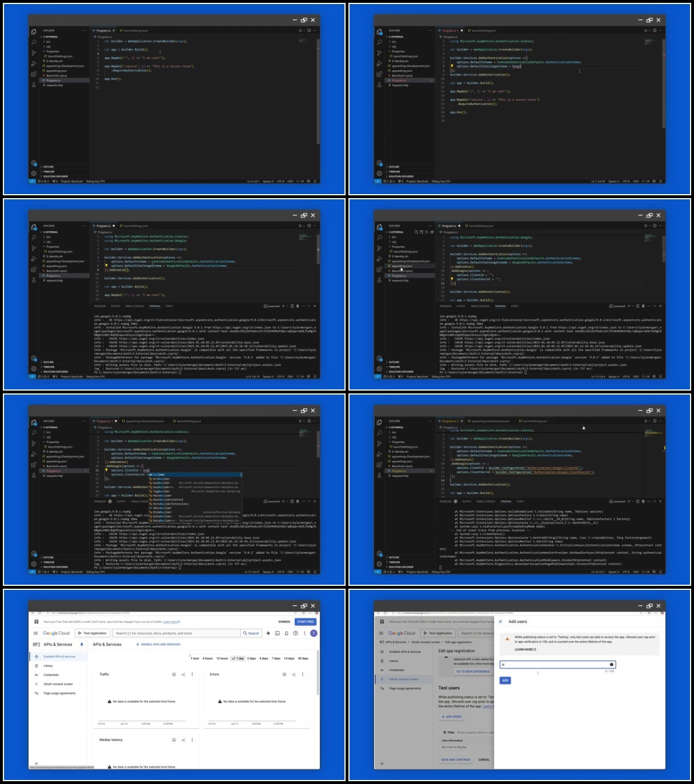Open more options on the Errors chart card

pyautogui.click(x=303, y=674)
